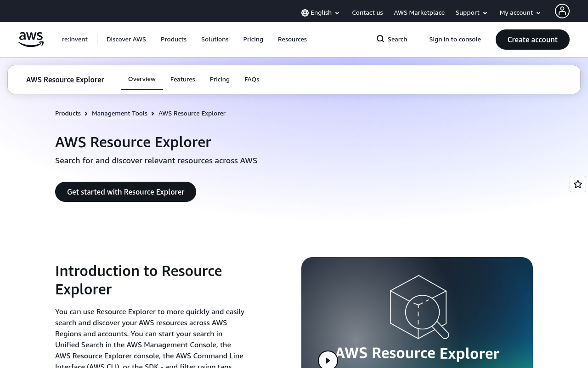This screenshot has width=588, height=368.
Task: Click AWS Resource Explorer breadcrumb text
Action: coord(192,114)
